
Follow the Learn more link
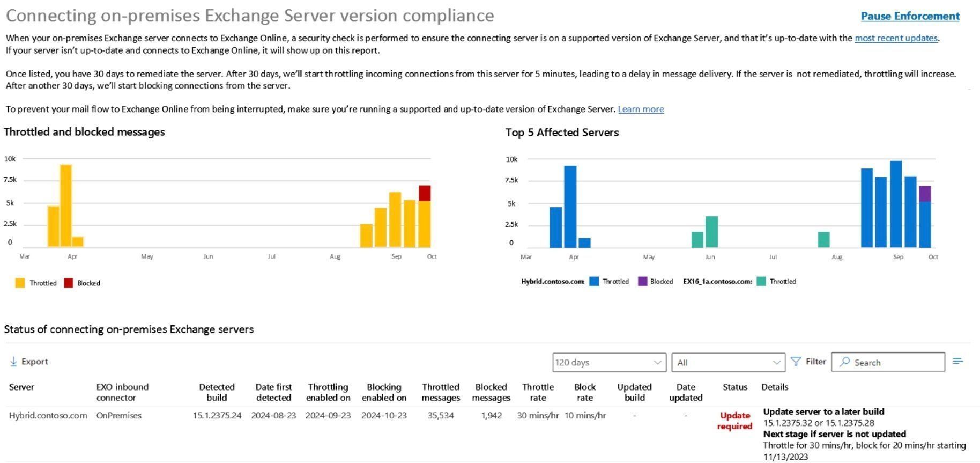641,109
